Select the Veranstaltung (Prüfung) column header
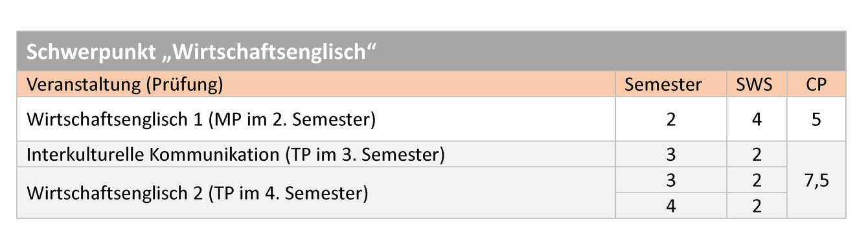The image size is (868, 247). pyautogui.click(x=124, y=84)
